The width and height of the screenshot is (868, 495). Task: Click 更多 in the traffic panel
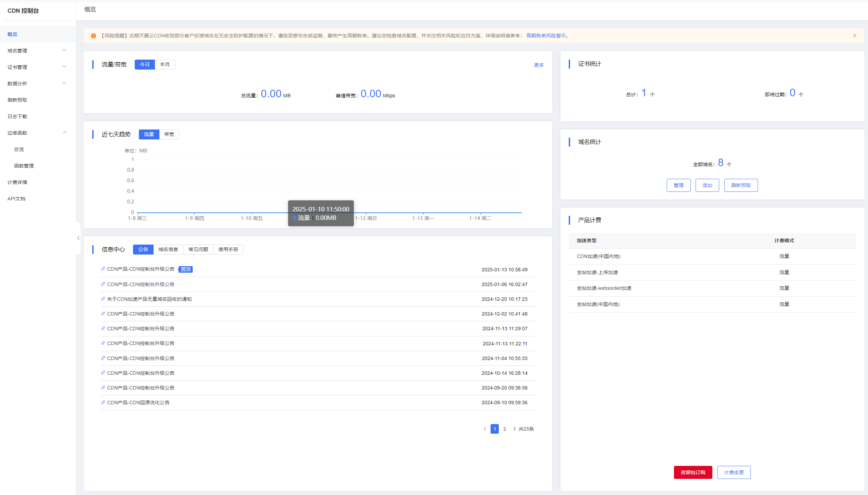click(x=539, y=65)
